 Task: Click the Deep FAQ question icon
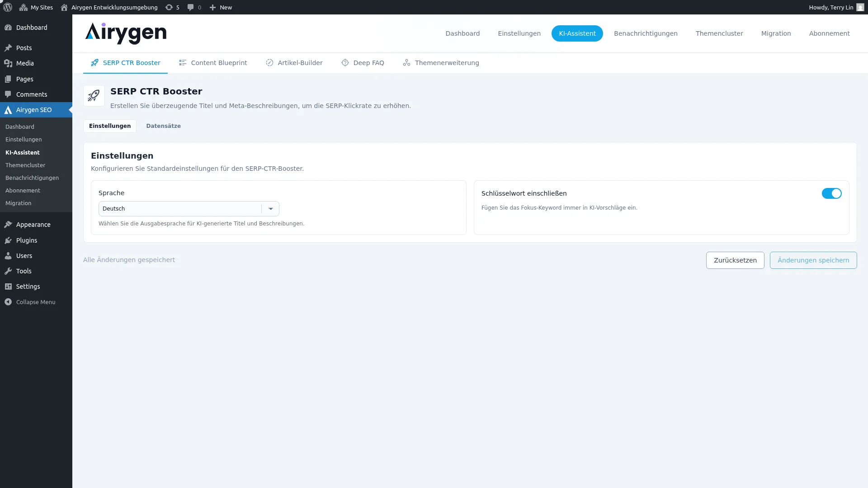[x=345, y=63]
